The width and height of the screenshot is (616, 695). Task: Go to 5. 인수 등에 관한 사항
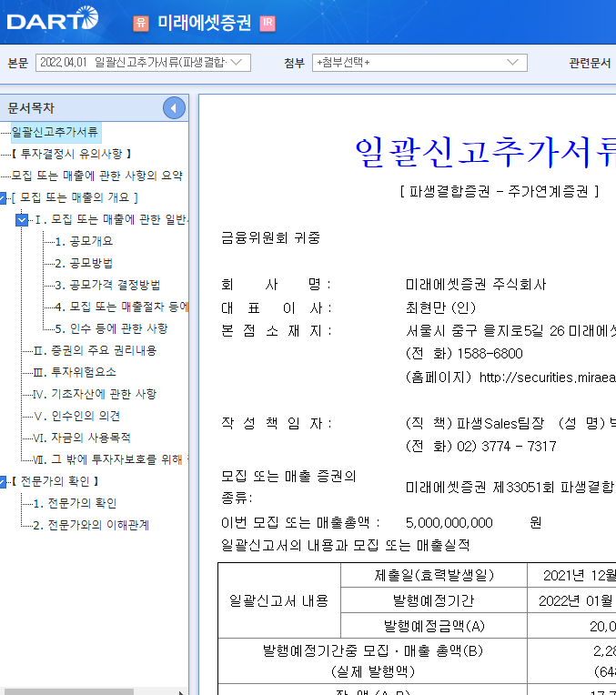coord(111,328)
